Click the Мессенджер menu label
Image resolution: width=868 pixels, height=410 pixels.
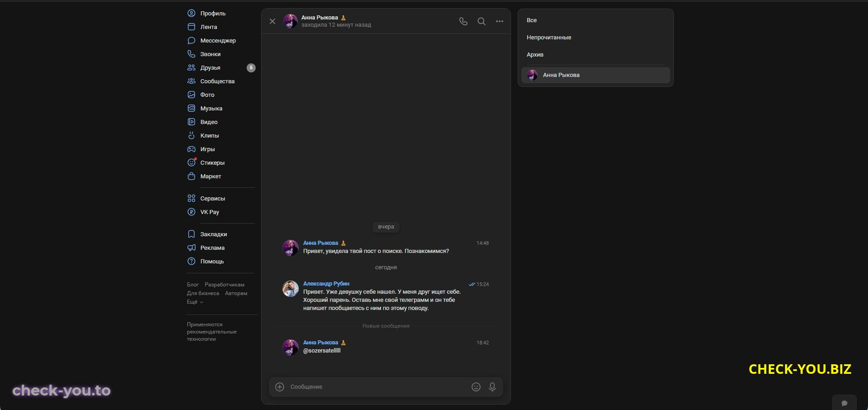tap(218, 40)
